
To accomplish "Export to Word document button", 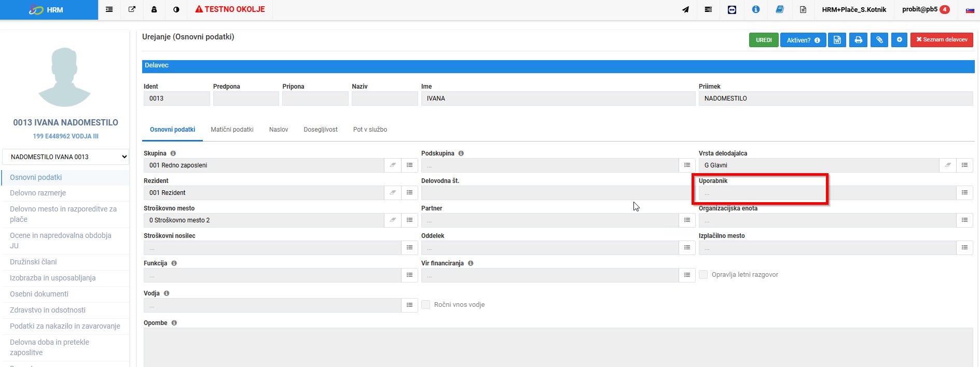I will click(837, 40).
